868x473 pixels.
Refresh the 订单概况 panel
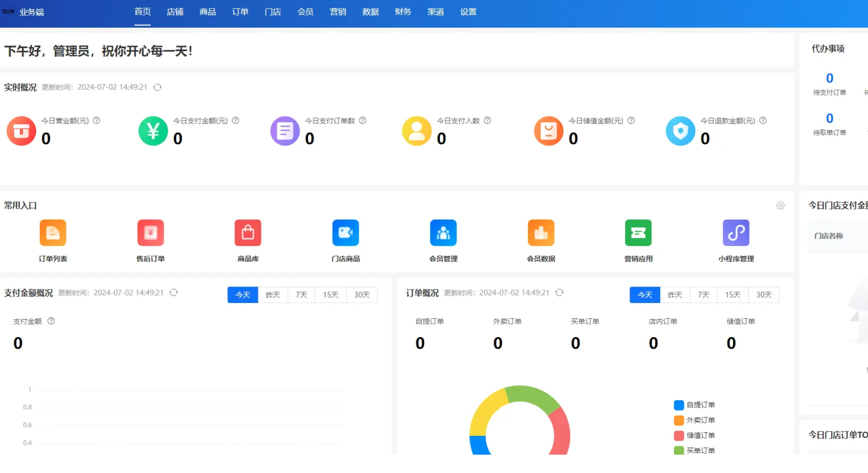(x=560, y=293)
